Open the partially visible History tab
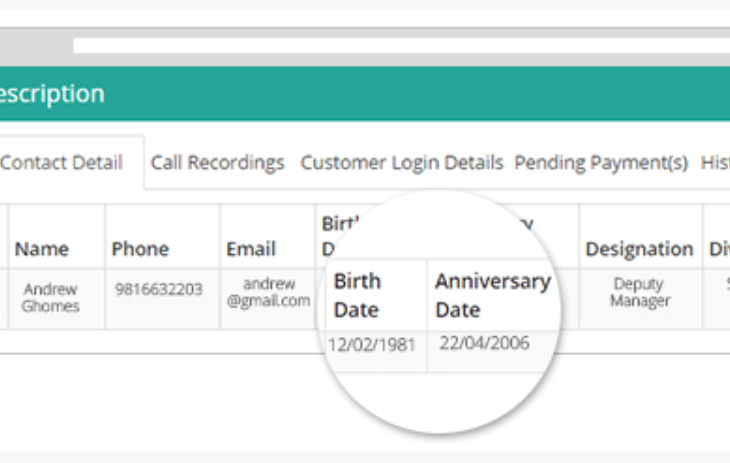The image size is (730, 463). (715, 163)
